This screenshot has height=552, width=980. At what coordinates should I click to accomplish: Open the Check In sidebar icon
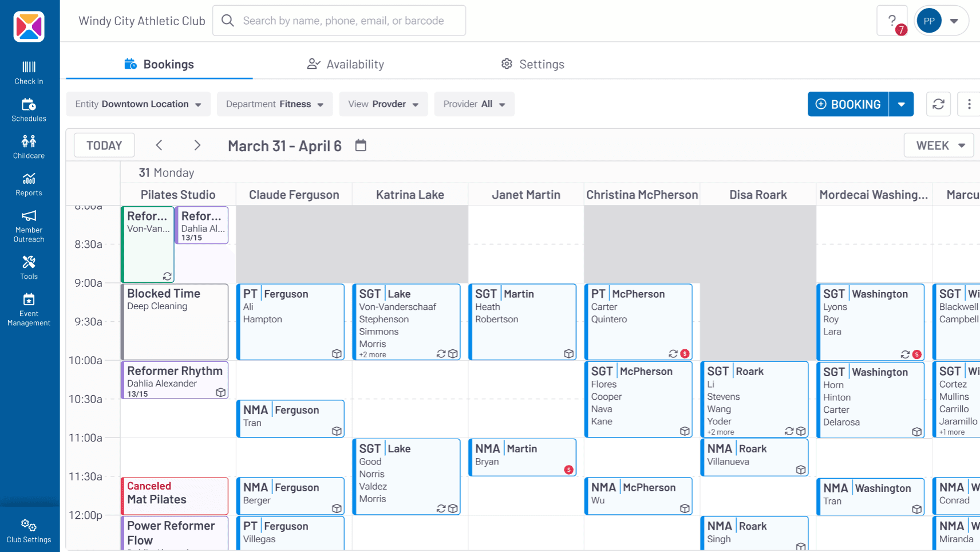[x=29, y=71]
